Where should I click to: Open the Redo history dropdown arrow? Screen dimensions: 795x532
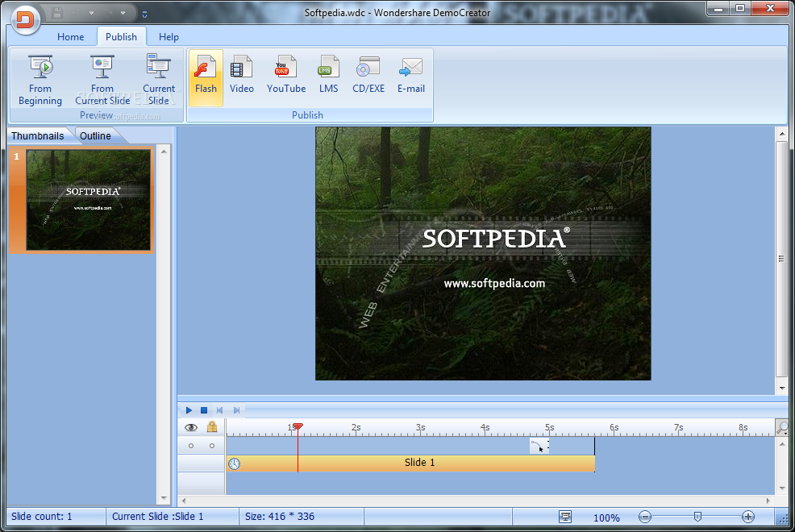[123, 13]
